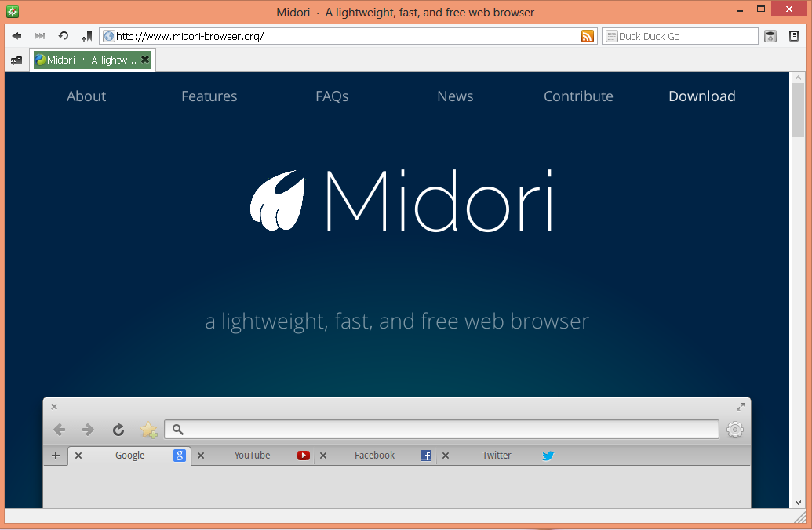
Task: Click the globe site icon in address bar
Action: tap(109, 36)
